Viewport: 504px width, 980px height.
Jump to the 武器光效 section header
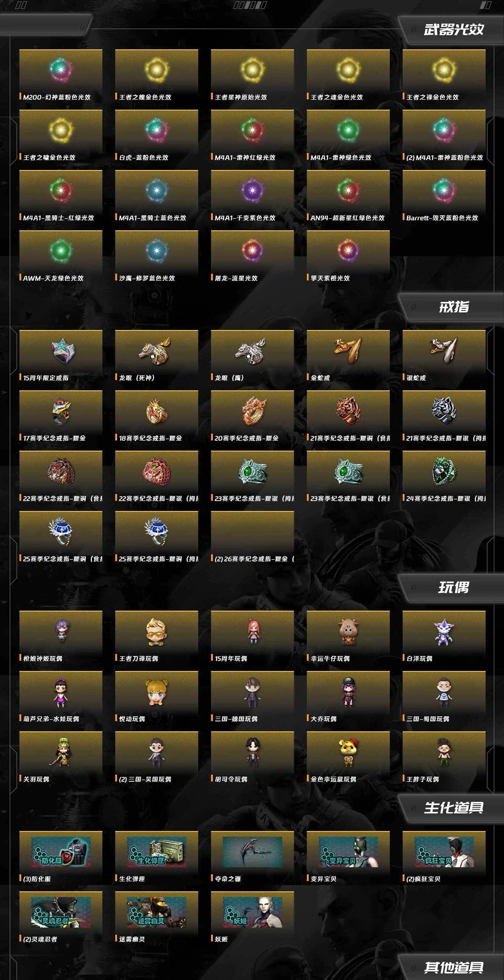point(453,29)
